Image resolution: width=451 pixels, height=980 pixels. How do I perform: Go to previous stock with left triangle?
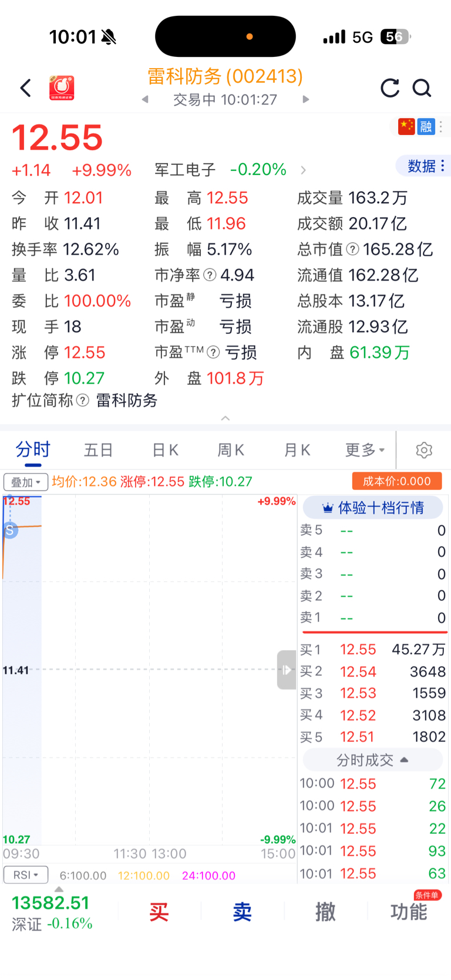[x=145, y=100]
